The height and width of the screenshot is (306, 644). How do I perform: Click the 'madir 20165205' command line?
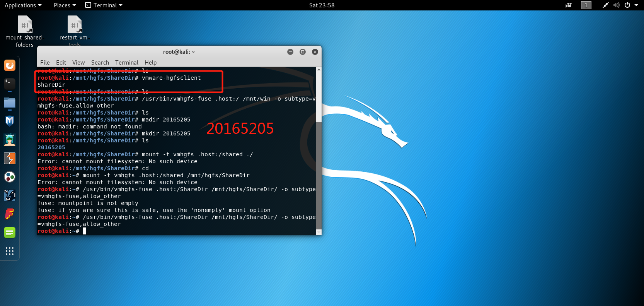tap(166, 120)
